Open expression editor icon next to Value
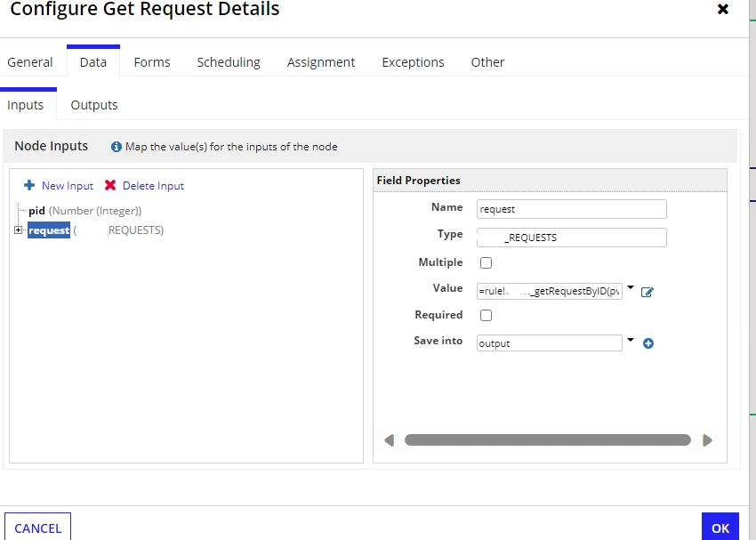Viewport: 756px width, 540px height. click(x=647, y=292)
